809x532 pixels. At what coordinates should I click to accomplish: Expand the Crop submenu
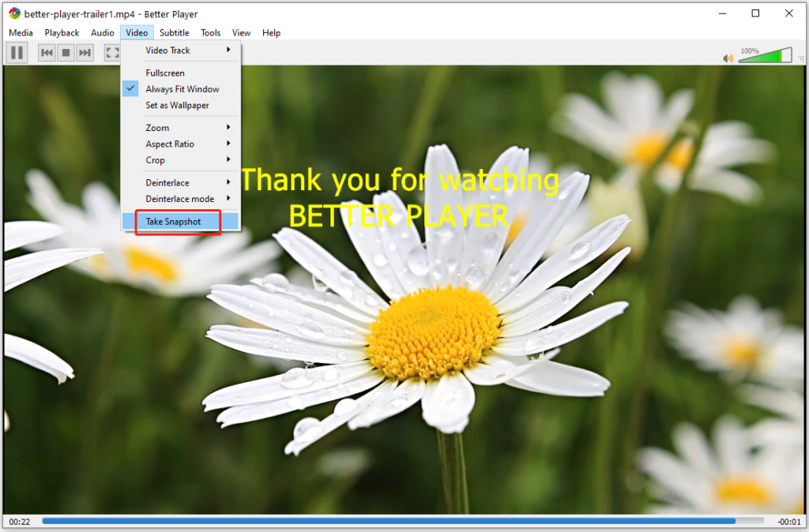point(181,159)
